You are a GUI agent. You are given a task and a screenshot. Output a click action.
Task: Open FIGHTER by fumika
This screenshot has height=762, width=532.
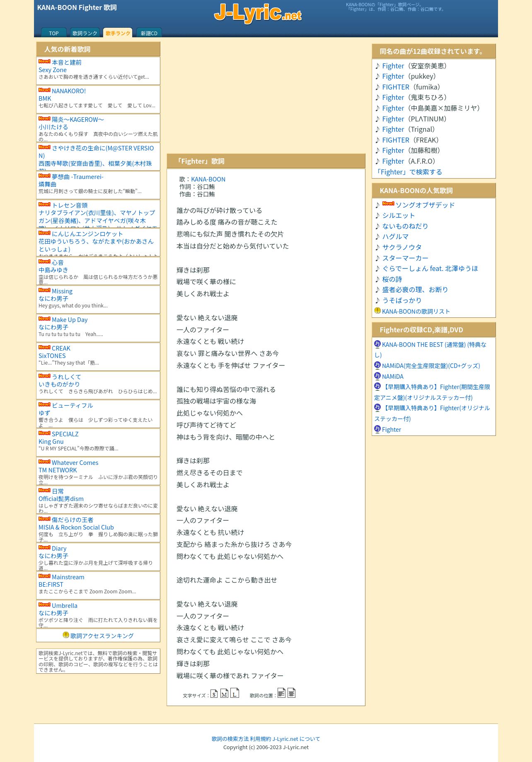396,87
